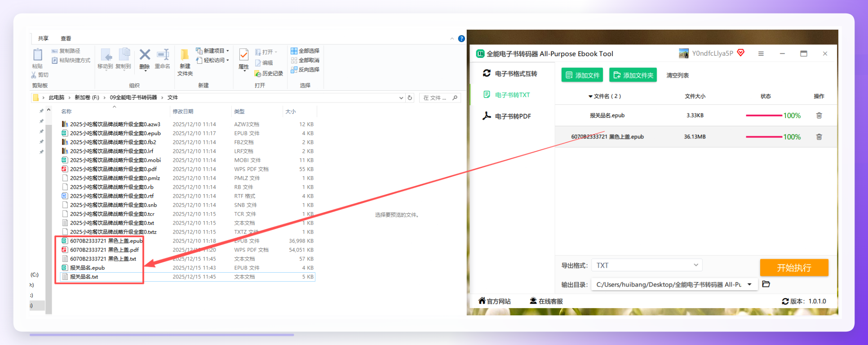Click the progress bar of 报关品名.epub
Image resolution: width=868 pixels, height=345 pixels.
pos(764,115)
